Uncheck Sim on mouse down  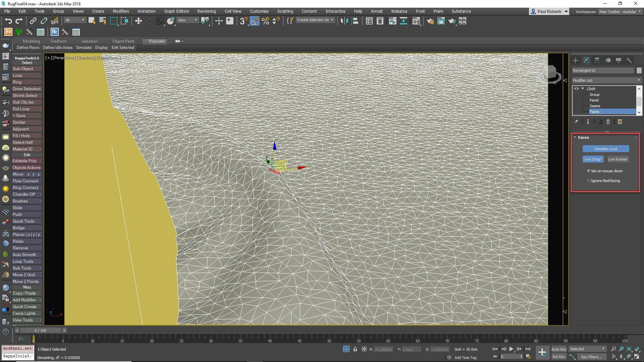tap(589, 171)
